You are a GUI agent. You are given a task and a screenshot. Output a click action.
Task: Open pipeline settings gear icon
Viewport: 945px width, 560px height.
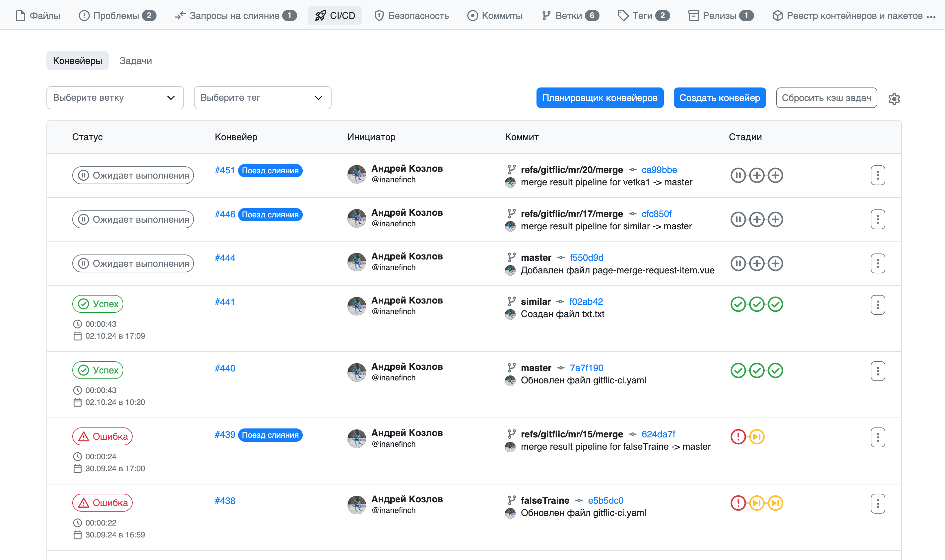(x=894, y=98)
